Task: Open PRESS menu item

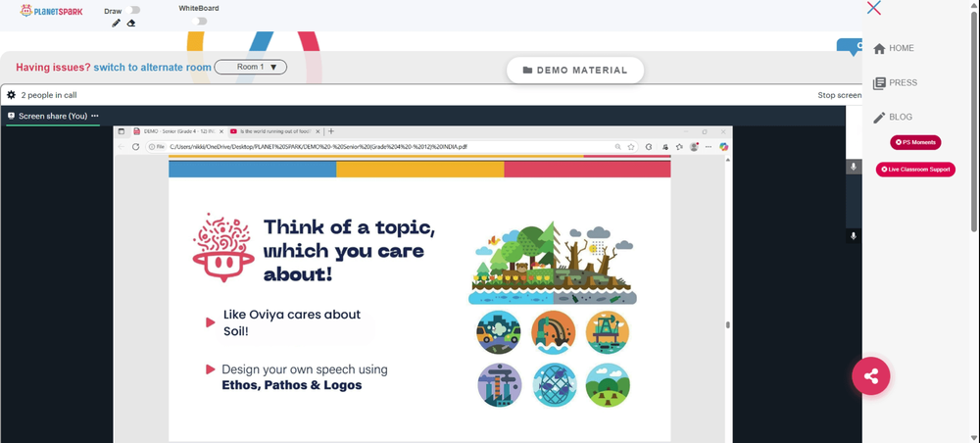Action: click(x=895, y=82)
